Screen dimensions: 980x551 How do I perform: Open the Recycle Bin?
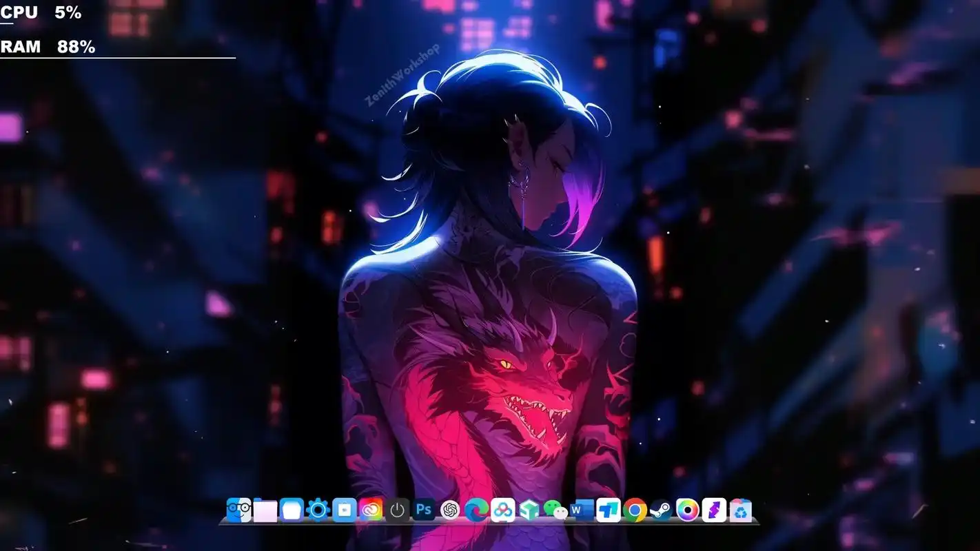click(740, 510)
